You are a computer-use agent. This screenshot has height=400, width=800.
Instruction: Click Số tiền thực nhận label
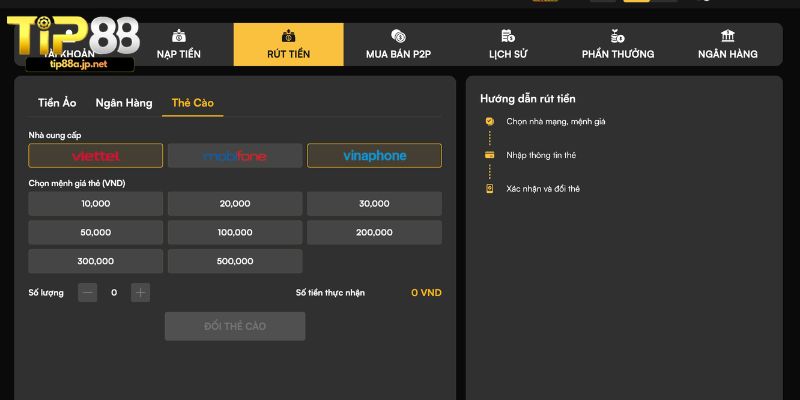click(x=330, y=293)
